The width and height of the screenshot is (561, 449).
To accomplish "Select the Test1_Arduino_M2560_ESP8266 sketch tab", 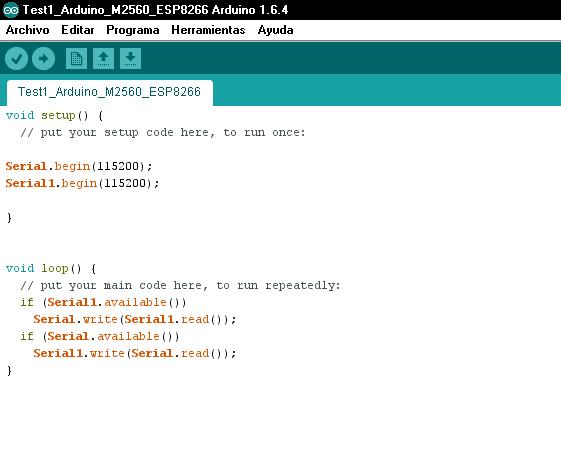I will [x=109, y=92].
